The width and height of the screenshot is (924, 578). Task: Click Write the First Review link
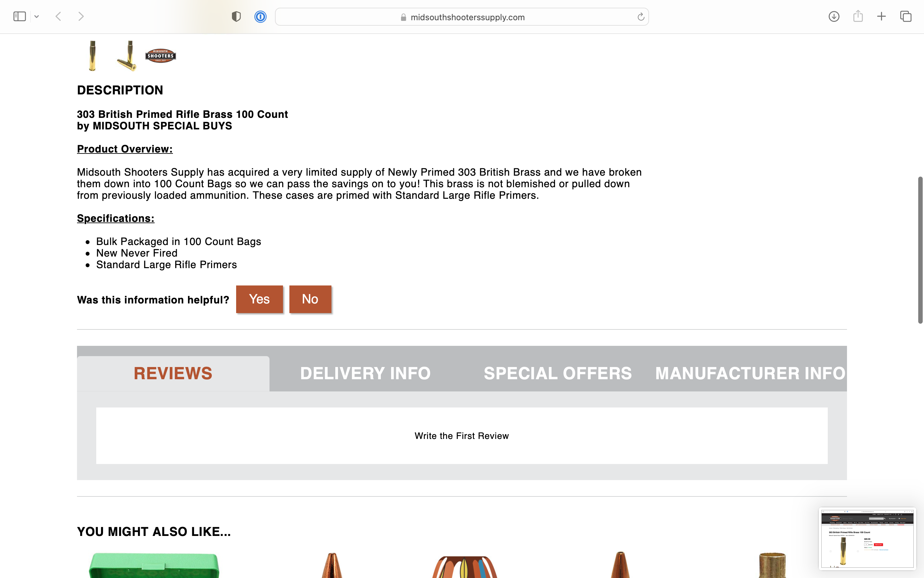pos(462,436)
